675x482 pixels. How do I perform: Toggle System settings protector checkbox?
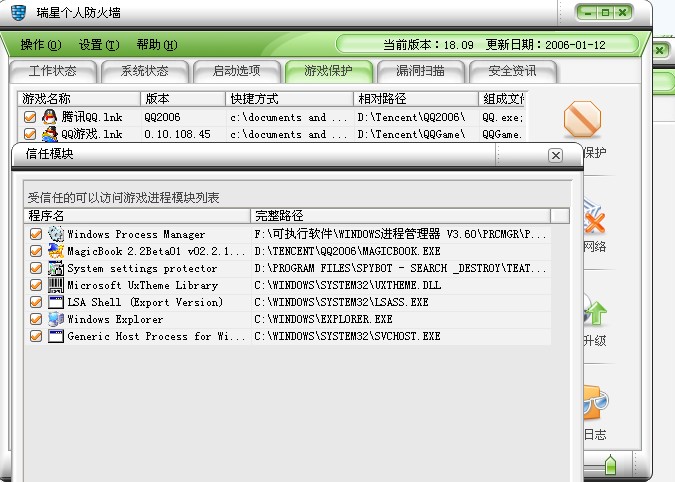[36, 268]
